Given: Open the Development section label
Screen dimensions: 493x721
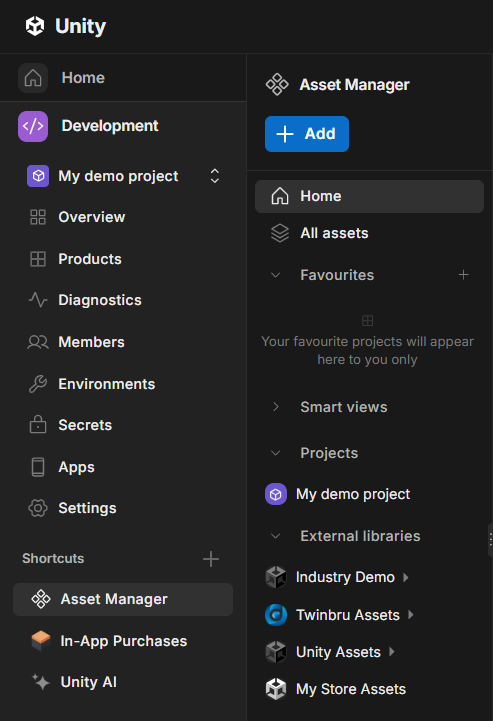Looking at the screenshot, I should point(110,126).
